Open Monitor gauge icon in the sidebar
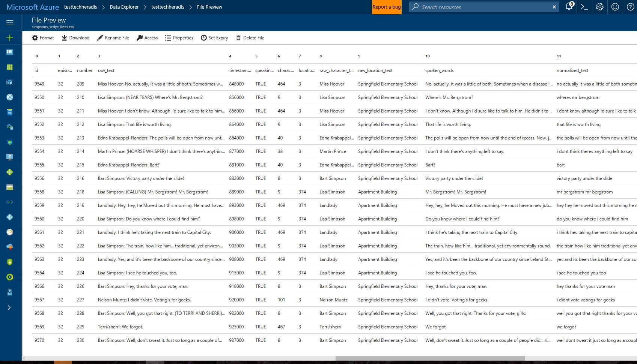The height and width of the screenshot is (364, 637). (10, 232)
